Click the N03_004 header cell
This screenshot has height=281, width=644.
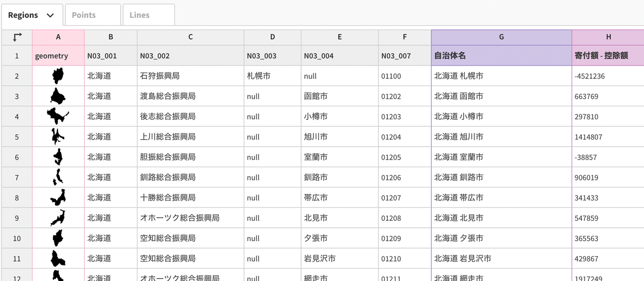pos(340,55)
